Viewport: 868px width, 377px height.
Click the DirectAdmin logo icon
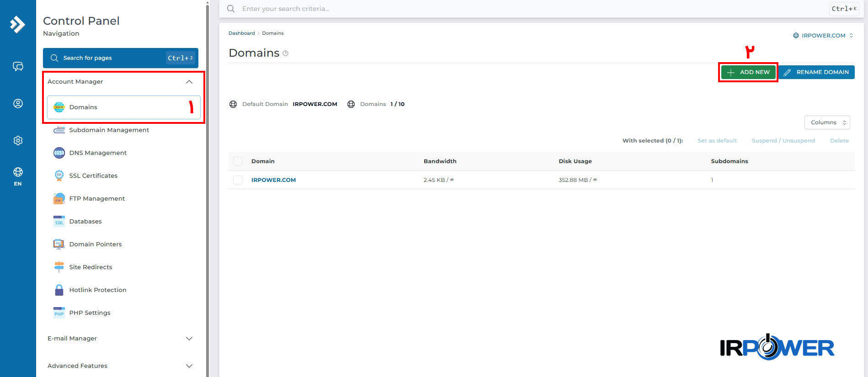17,24
